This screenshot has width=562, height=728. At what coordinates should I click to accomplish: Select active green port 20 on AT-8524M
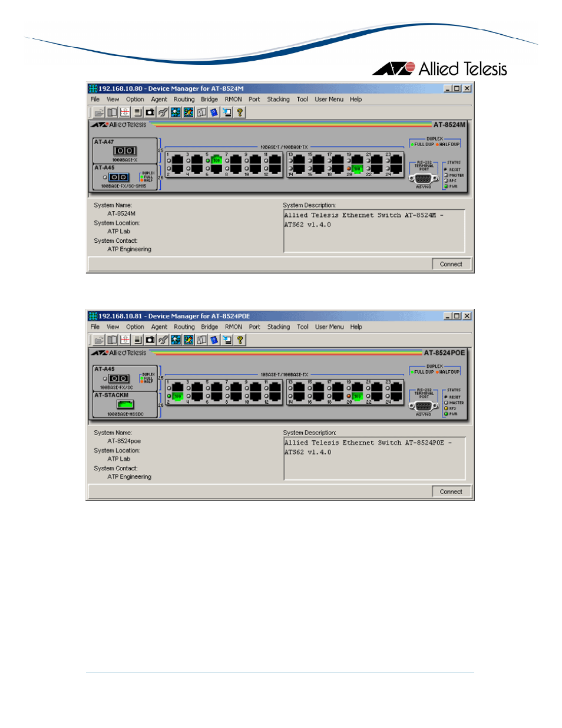(357, 169)
